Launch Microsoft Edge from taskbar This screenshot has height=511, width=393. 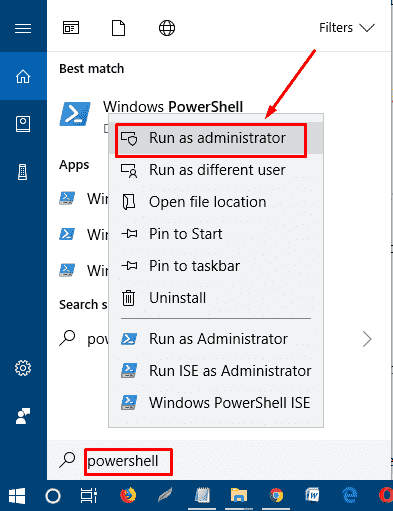pos(349,495)
